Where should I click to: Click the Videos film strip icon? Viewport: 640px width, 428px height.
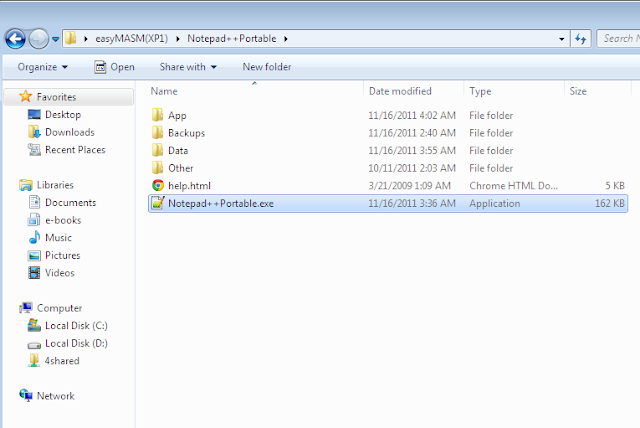[x=34, y=273]
